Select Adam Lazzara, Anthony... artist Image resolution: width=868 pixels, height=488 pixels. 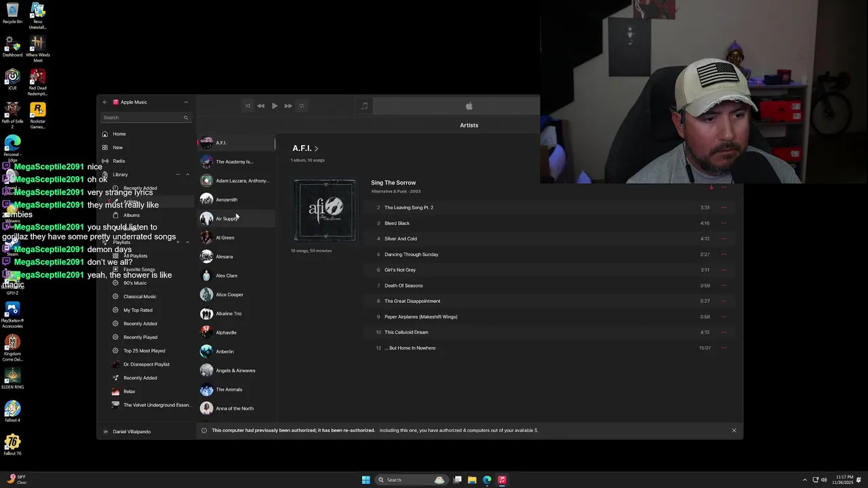(236, 180)
